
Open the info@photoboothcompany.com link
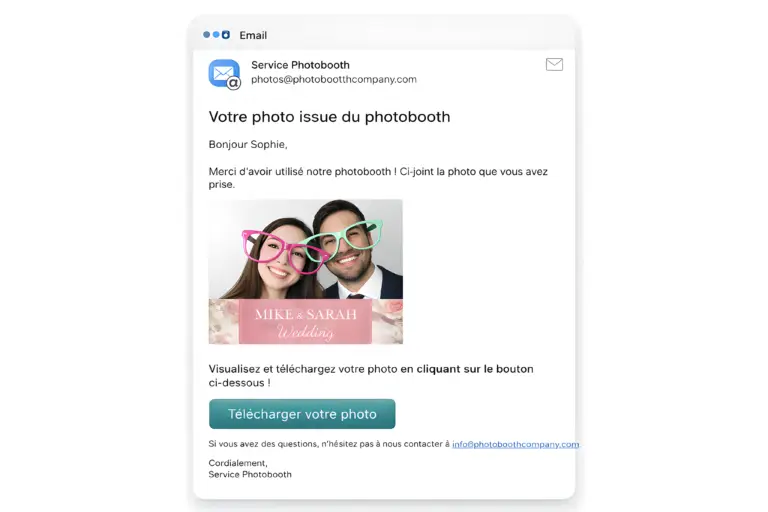coord(515,444)
